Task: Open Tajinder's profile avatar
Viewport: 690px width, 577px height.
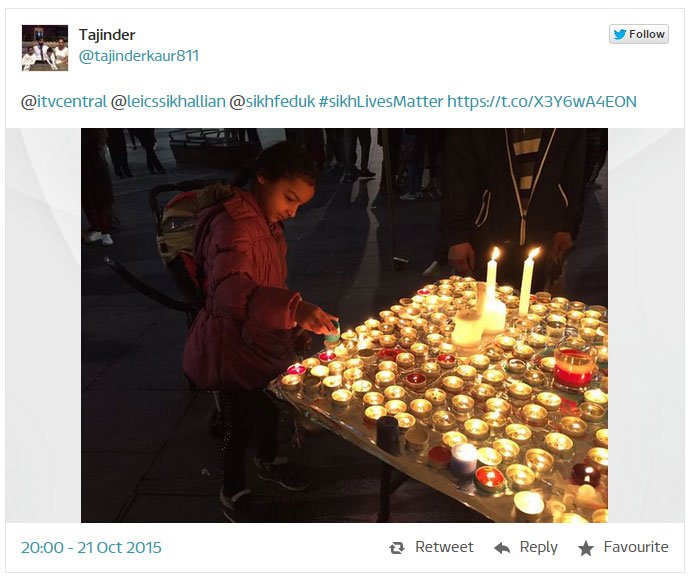Action: tap(45, 48)
